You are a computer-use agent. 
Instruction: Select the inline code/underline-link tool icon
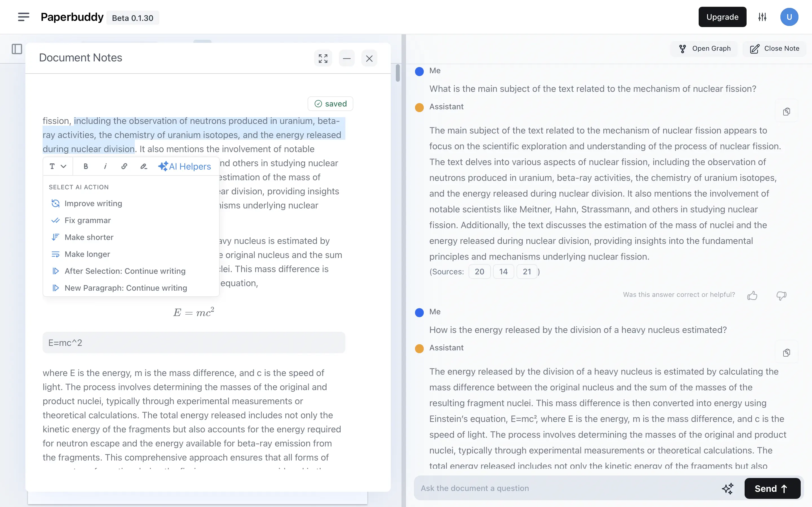pyautogui.click(x=144, y=166)
